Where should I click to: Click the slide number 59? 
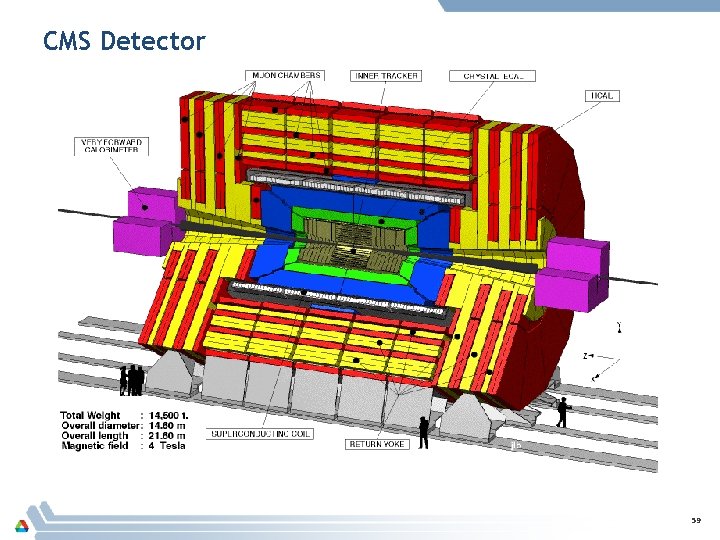pyautogui.click(x=696, y=520)
